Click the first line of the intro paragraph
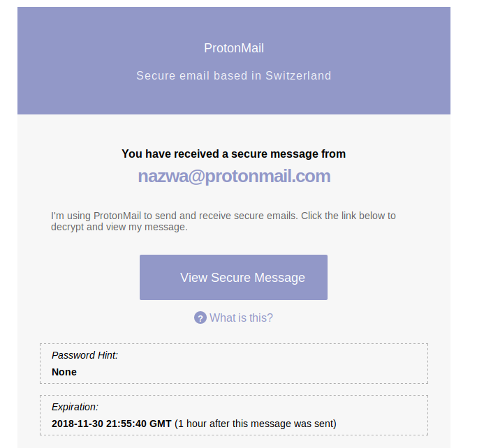Image resolution: width=484 pixels, height=448 pixels. click(x=223, y=216)
